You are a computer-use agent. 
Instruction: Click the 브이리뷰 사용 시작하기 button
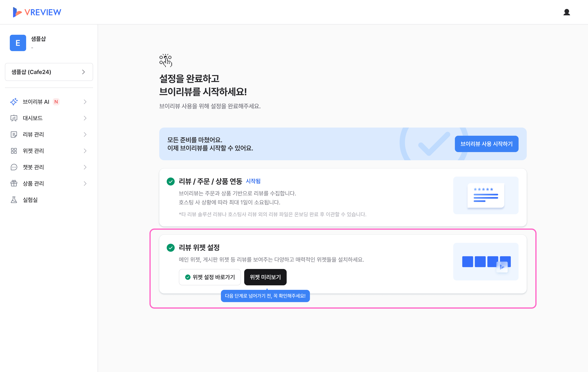pos(486,144)
